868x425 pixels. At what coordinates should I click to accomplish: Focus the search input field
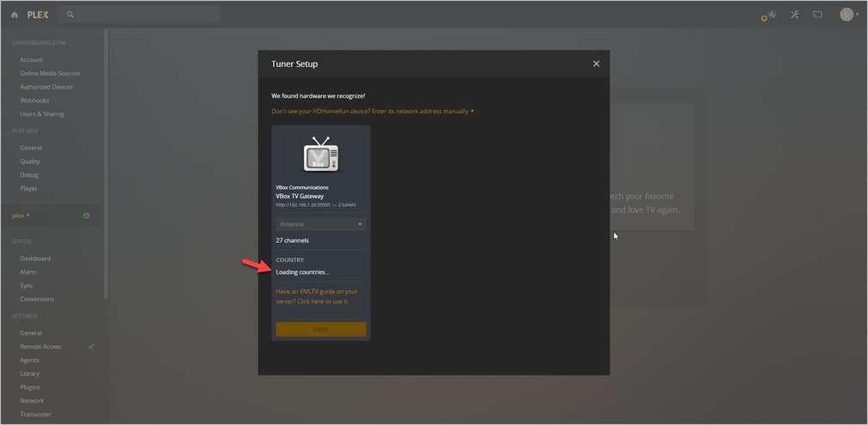click(x=138, y=15)
